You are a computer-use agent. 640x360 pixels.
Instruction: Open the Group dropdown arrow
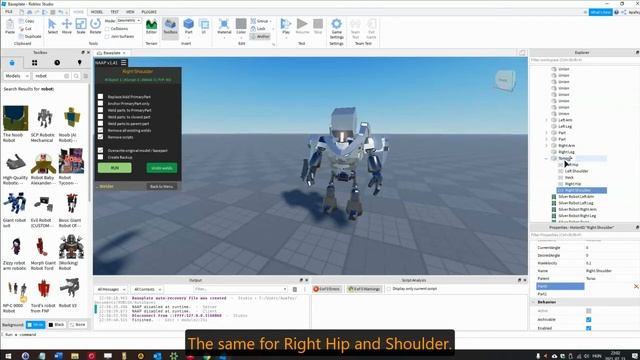point(271,21)
